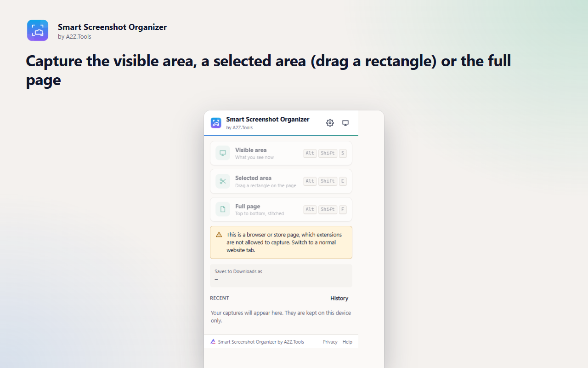Choose the Full page capture option
The width and height of the screenshot is (588, 368).
point(281,209)
